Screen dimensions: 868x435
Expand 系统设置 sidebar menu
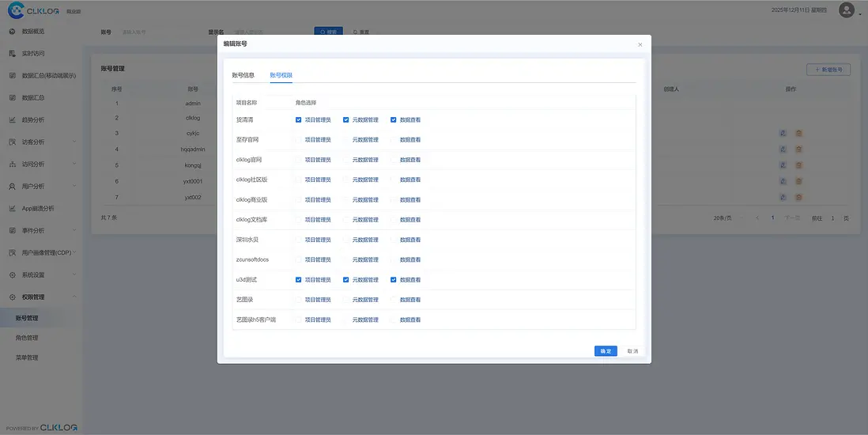[42, 275]
